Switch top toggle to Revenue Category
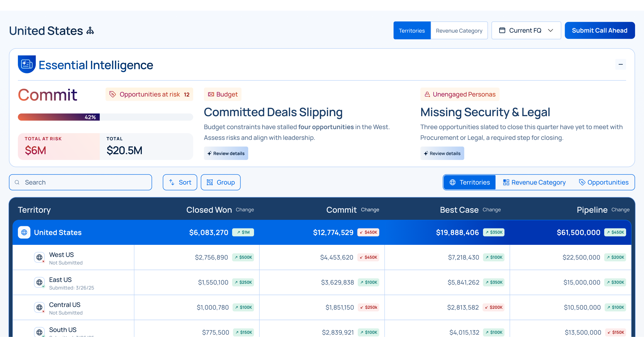 click(459, 31)
